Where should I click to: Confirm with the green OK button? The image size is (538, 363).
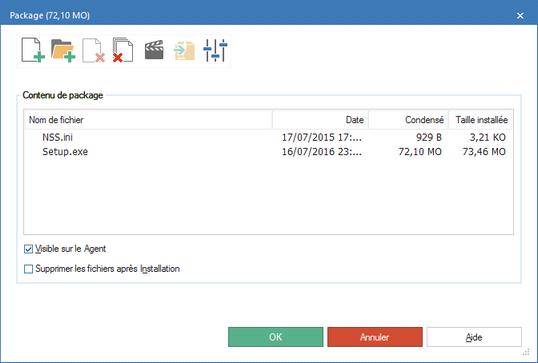[276, 337]
